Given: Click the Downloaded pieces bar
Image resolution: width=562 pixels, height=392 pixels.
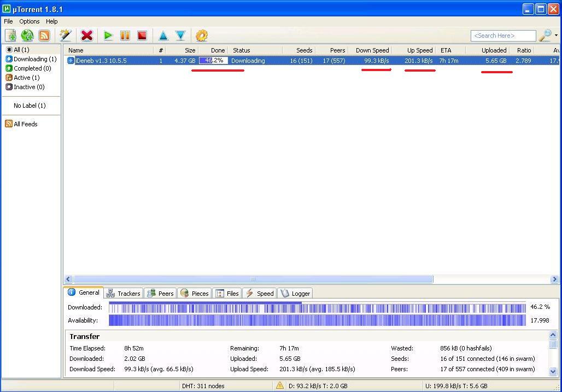Looking at the screenshot, I should click(317, 307).
